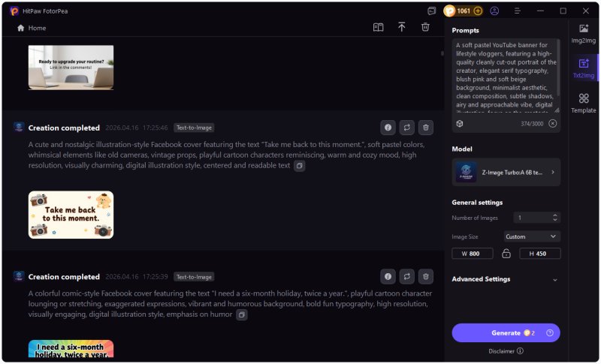Click the '2026.04.16 17:25:39' timestamp
The width and height of the screenshot is (601, 364).
(x=137, y=276)
